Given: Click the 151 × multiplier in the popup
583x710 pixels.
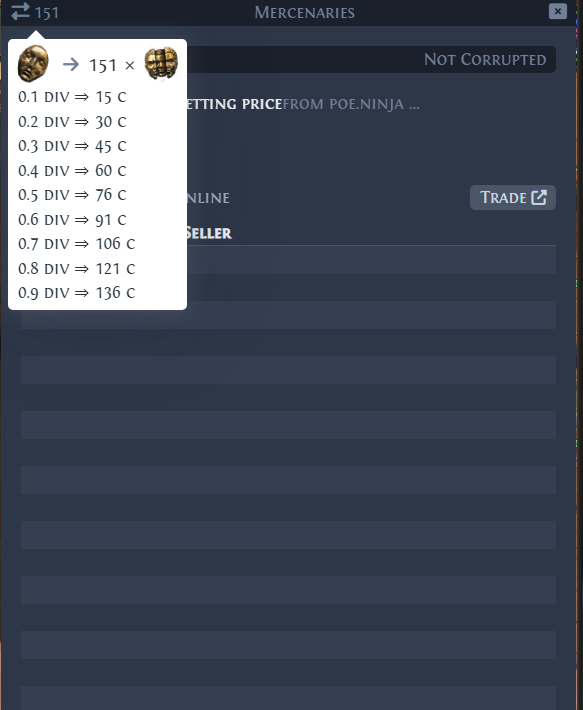Looking at the screenshot, I should (x=112, y=66).
